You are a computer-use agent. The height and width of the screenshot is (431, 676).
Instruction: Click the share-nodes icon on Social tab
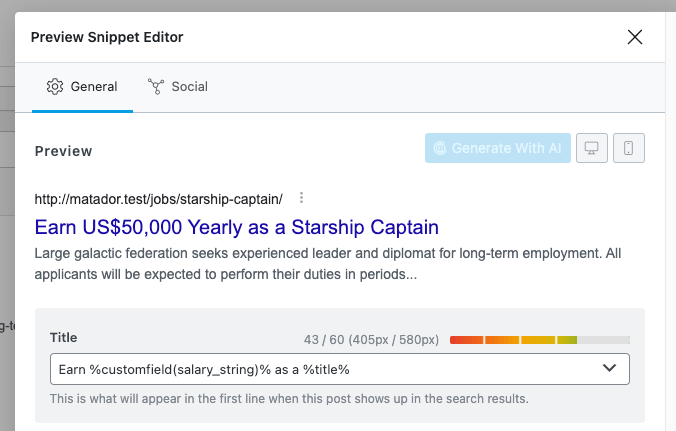point(155,87)
